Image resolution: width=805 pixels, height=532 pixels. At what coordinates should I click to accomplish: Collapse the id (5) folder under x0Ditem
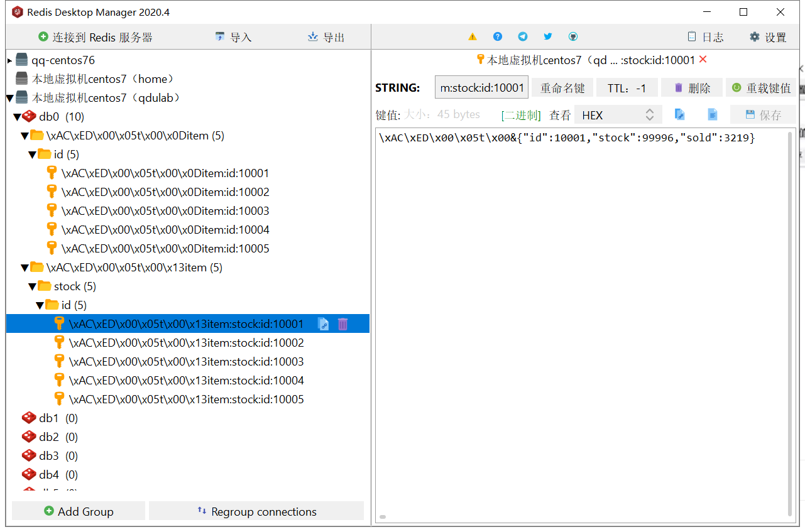tap(33, 155)
